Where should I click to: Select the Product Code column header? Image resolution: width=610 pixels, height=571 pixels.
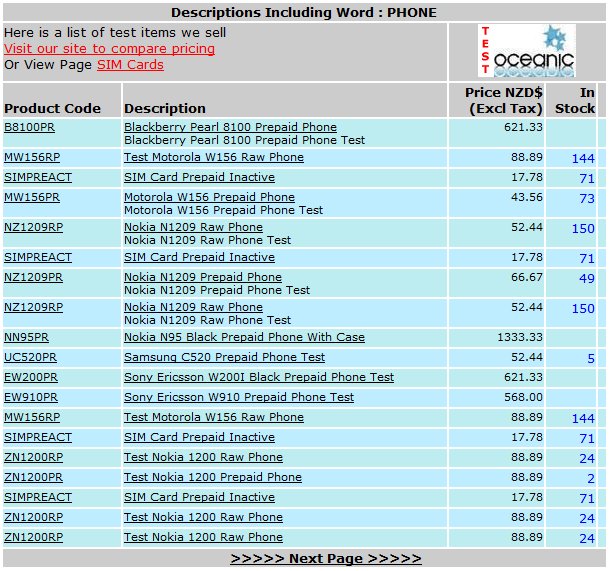click(x=53, y=109)
